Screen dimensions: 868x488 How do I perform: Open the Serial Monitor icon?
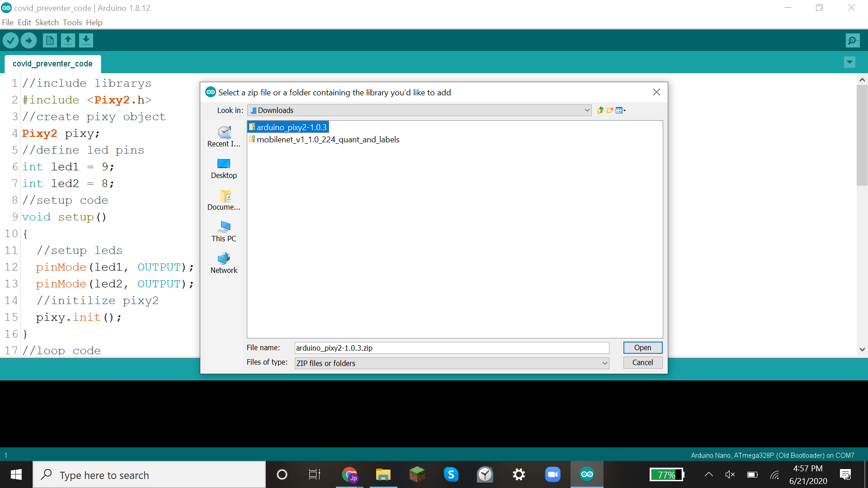[x=852, y=40]
